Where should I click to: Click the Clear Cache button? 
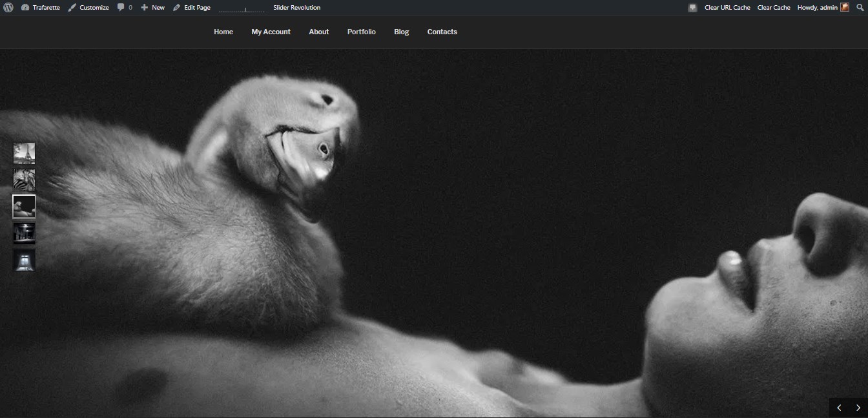tap(774, 8)
